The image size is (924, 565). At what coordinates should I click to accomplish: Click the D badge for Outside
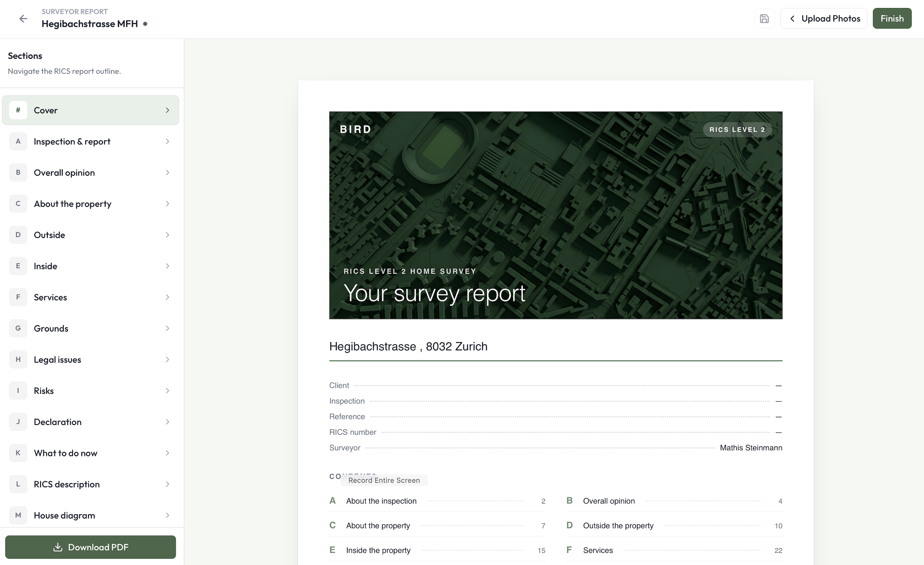pyautogui.click(x=18, y=235)
